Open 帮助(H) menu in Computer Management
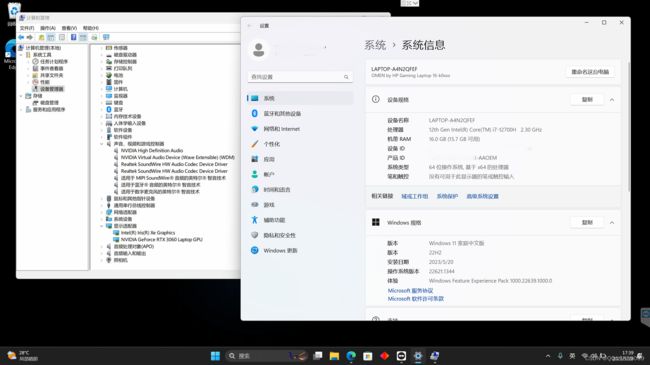 pyautogui.click(x=90, y=28)
